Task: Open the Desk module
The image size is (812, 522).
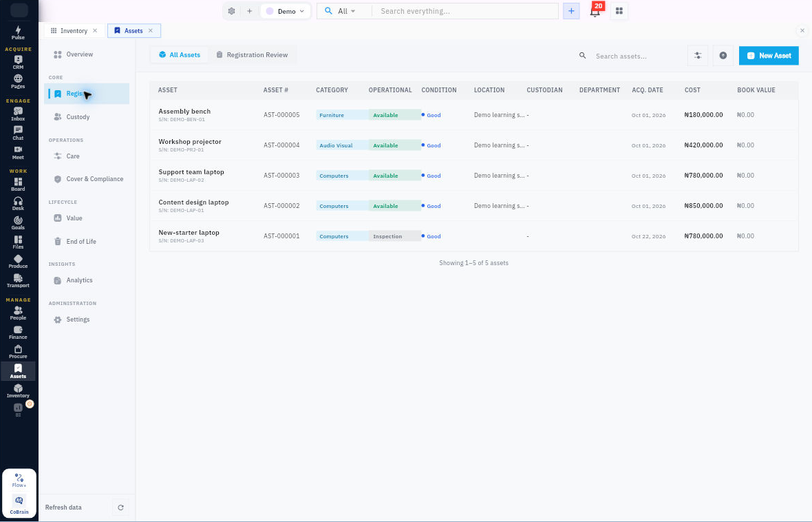Action: click(x=18, y=203)
